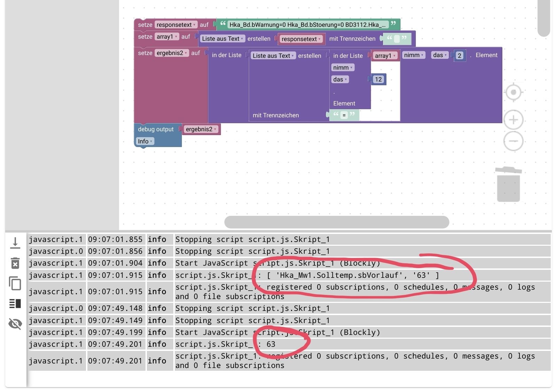
Task: Click the 'Element' label after index 2
Action: pos(486,55)
